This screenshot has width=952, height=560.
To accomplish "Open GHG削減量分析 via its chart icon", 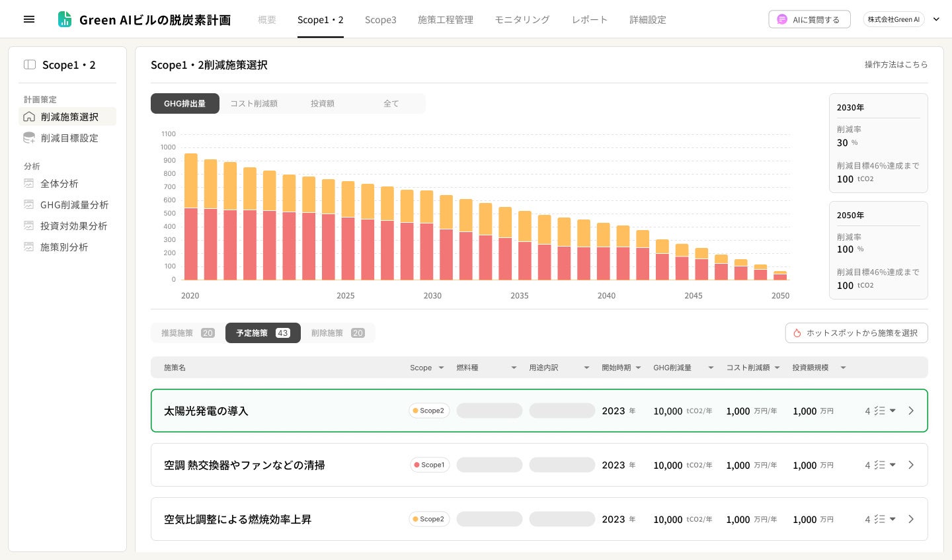I will 28,204.
